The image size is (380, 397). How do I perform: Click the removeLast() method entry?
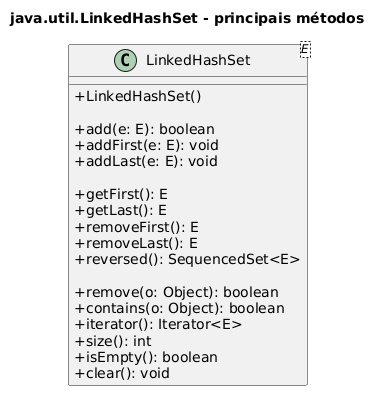pos(136,243)
